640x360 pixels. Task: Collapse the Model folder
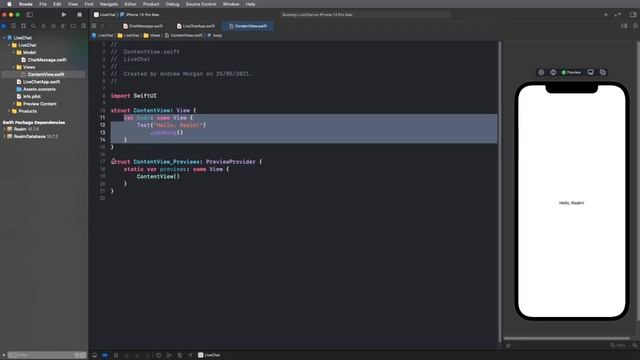click(13, 52)
